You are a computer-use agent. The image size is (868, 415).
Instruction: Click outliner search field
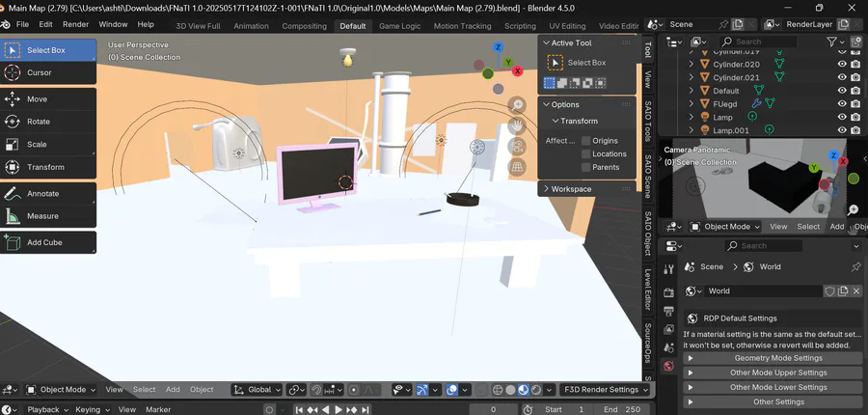pyautogui.click(x=758, y=41)
